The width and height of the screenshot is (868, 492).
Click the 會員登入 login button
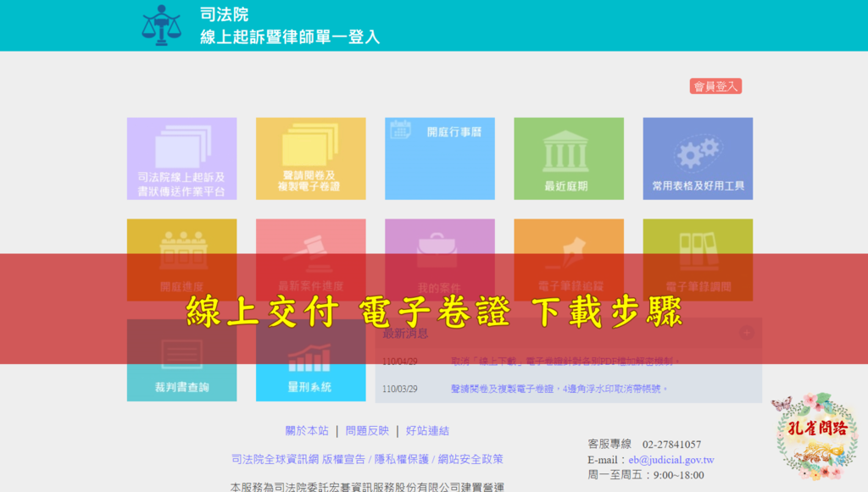pyautogui.click(x=715, y=86)
